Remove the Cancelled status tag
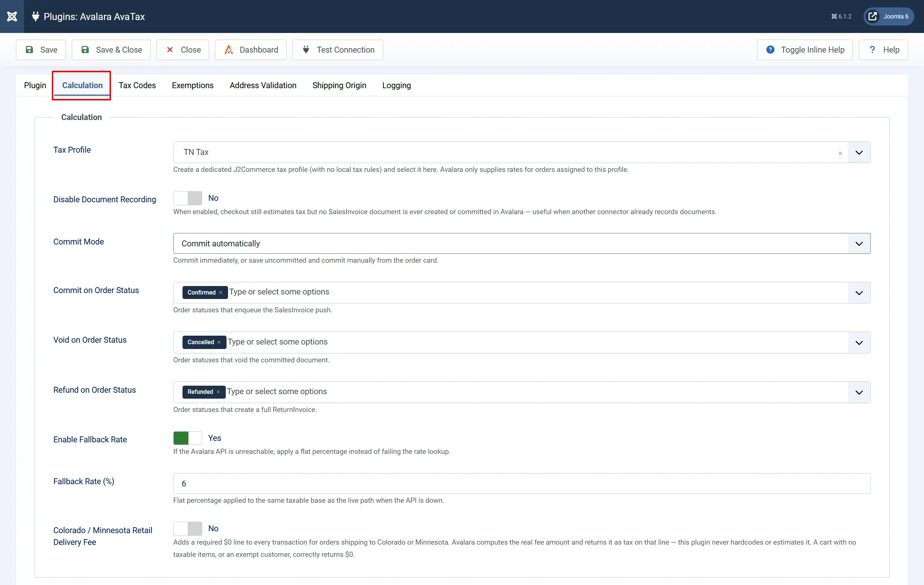 point(219,342)
